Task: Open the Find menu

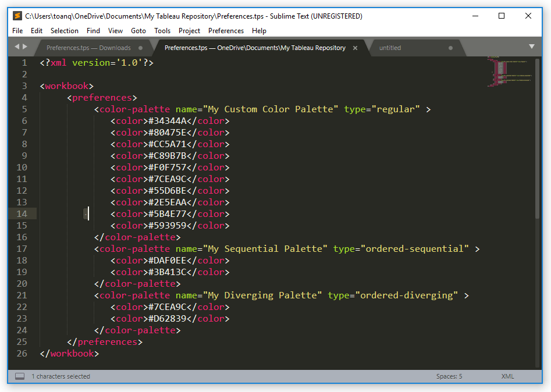Action: [x=93, y=31]
